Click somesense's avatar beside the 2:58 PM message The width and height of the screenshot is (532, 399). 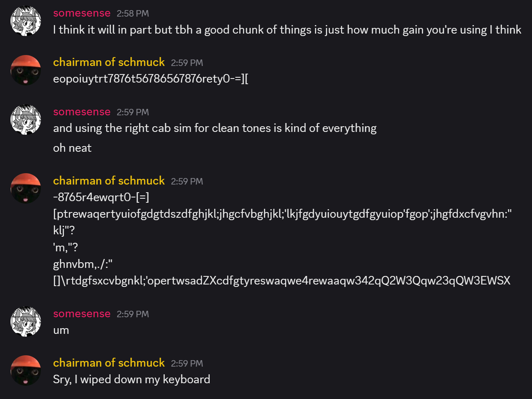[26, 21]
